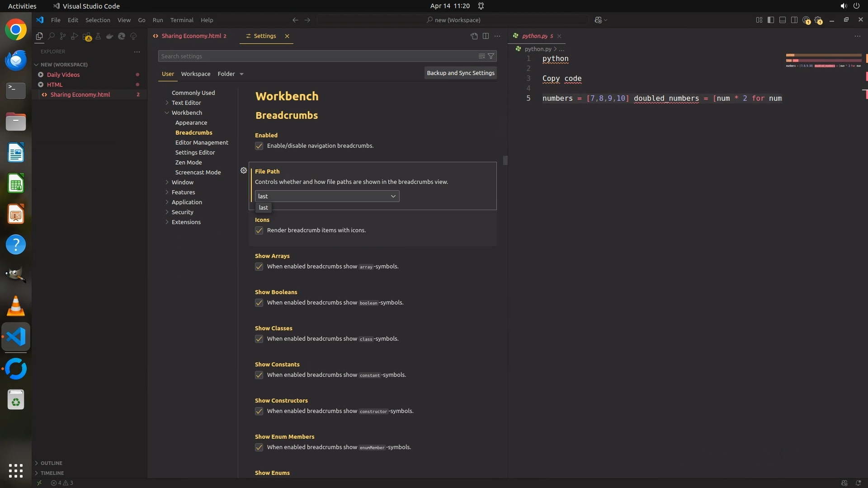Disable the Show Classes checkbox
This screenshot has width=868, height=488.
tap(259, 339)
